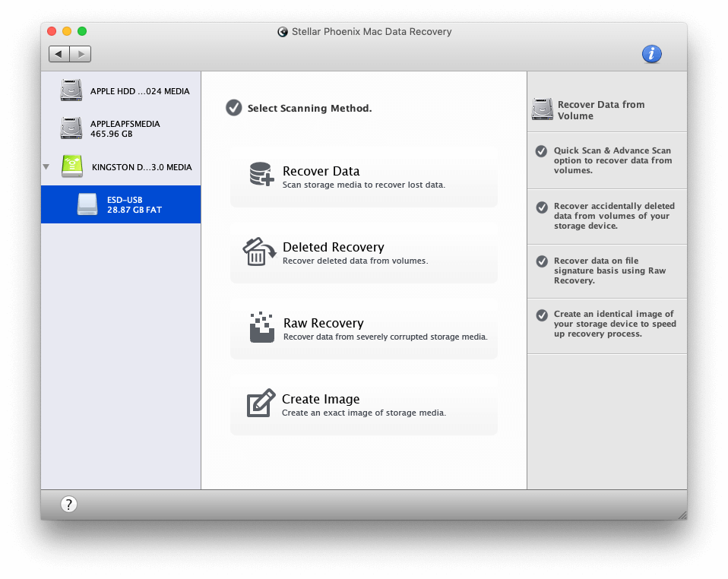
Task: Click 'Recover data on file signature basis' description
Action: pos(609,271)
